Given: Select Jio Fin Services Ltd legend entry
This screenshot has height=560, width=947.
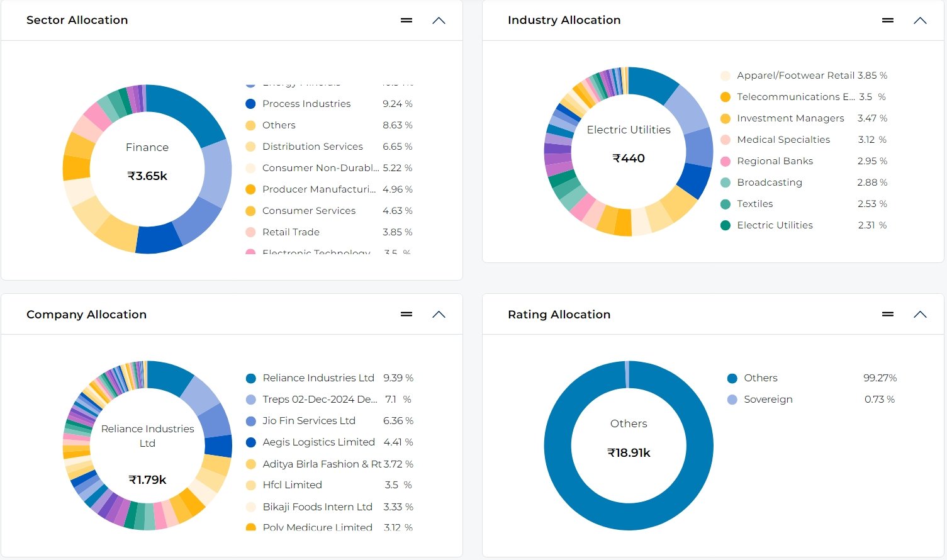Looking at the screenshot, I should click(x=308, y=421).
